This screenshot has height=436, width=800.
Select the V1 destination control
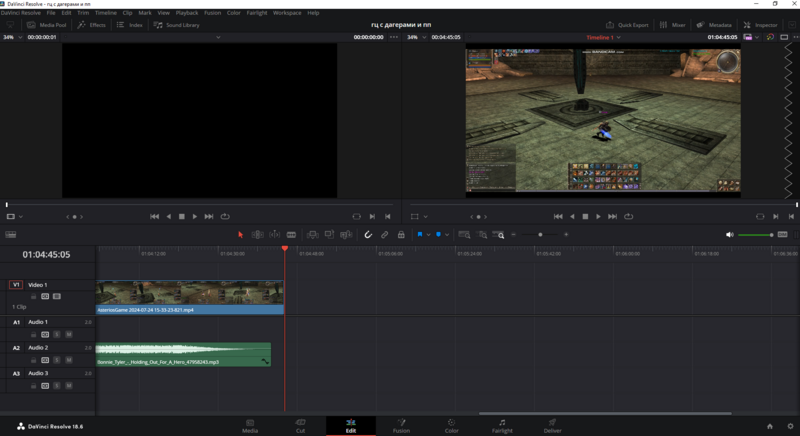[x=16, y=285]
